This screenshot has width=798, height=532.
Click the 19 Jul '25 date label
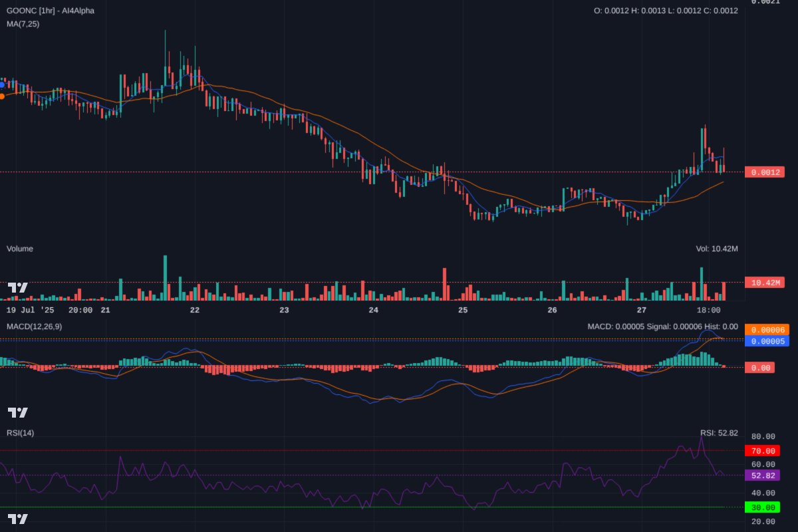31,310
